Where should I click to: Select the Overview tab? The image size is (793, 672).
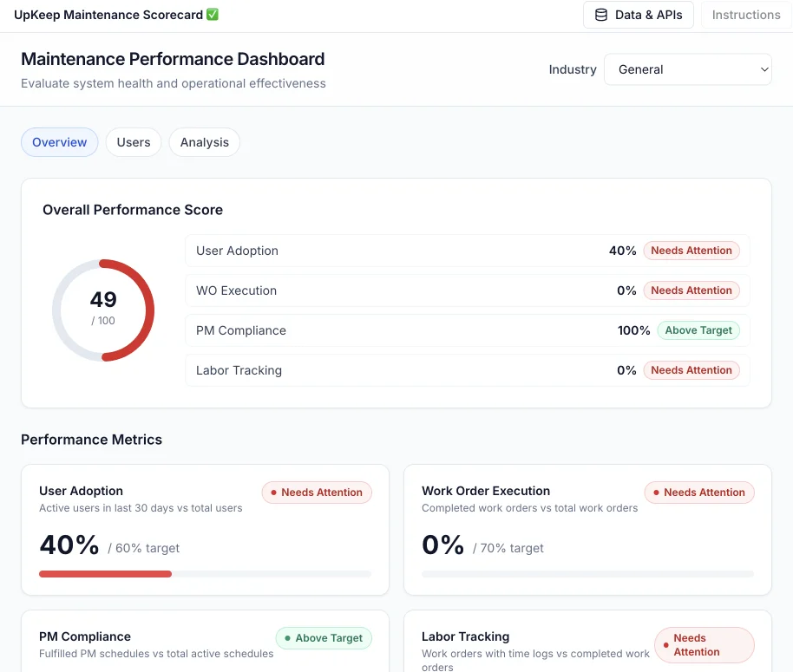(60, 142)
